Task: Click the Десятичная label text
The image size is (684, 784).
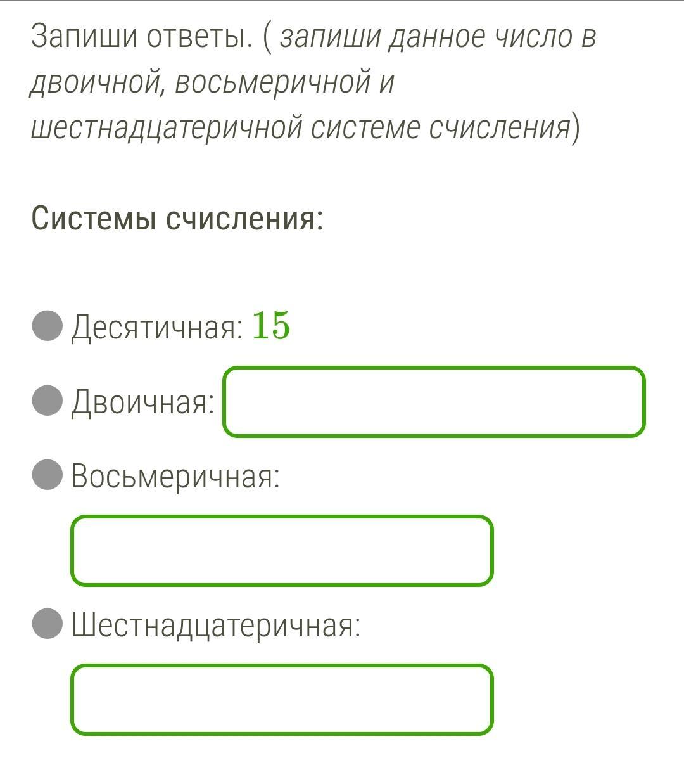Action: pos(156,328)
